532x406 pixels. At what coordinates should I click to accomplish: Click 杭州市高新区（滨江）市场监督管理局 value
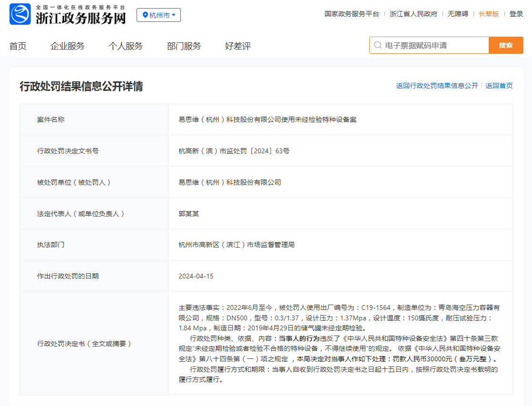coord(236,245)
